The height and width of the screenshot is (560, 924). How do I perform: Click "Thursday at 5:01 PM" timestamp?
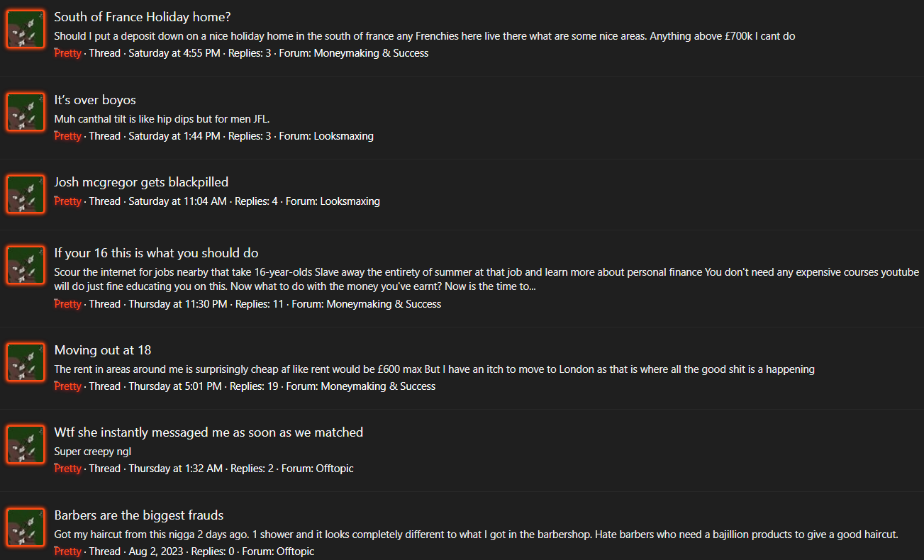(x=175, y=386)
